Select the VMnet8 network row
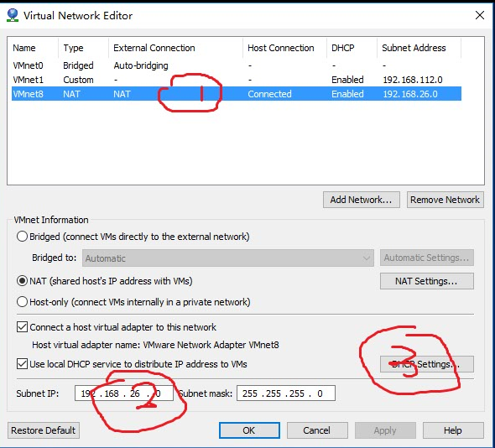Image resolution: width=495 pixels, height=448 pixels. pyautogui.click(x=237, y=94)
